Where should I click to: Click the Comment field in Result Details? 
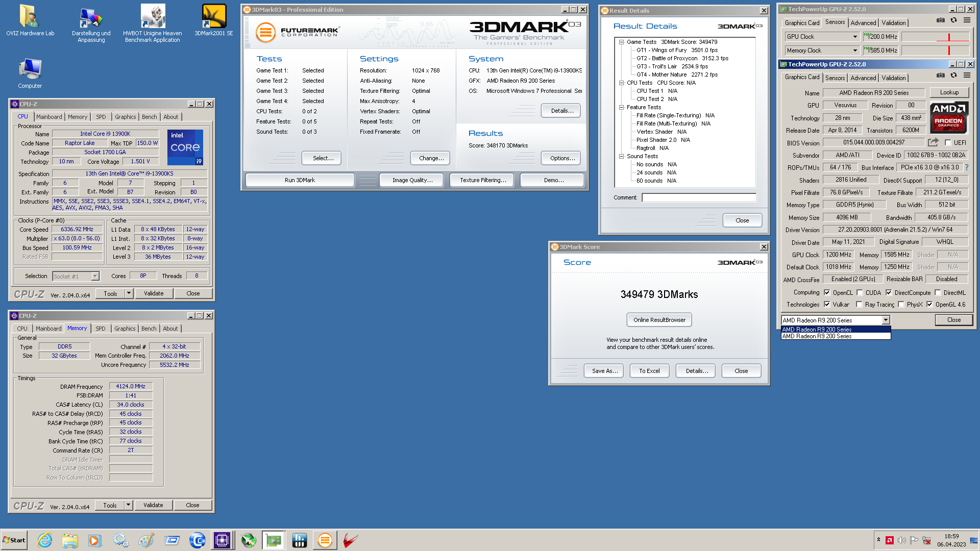[x=699, y=197]
